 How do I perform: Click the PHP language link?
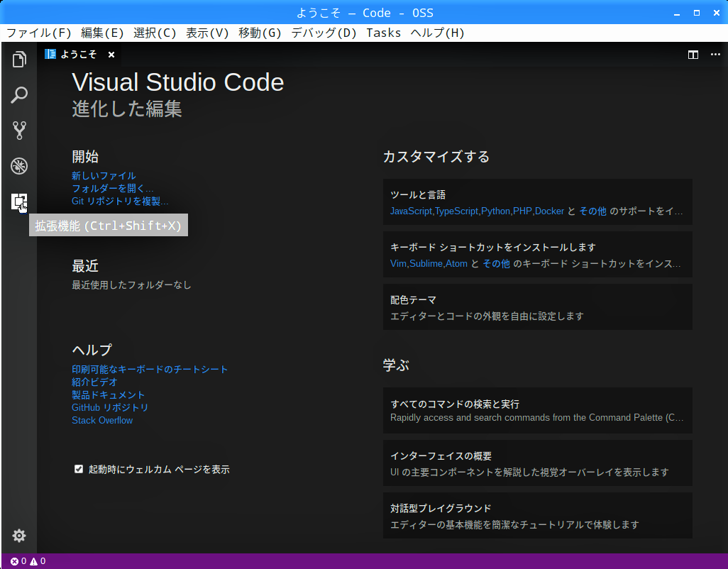pos(522,211)
